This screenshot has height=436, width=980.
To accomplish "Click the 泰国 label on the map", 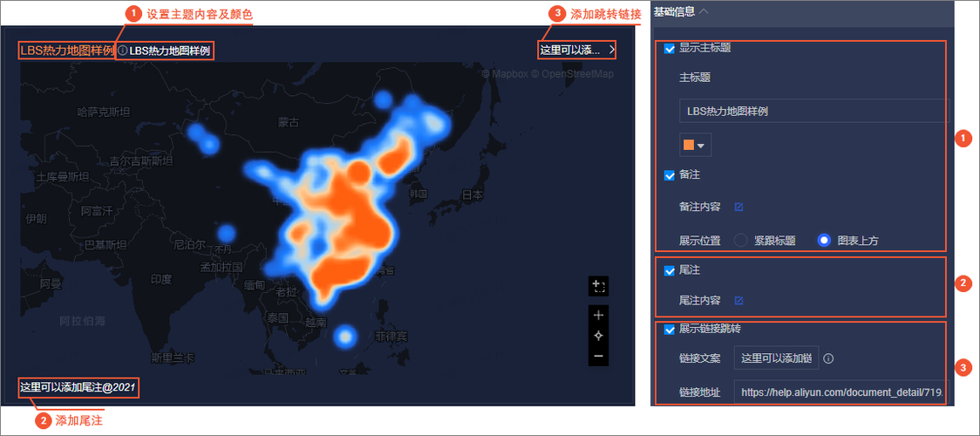I will tap(277, 317).
